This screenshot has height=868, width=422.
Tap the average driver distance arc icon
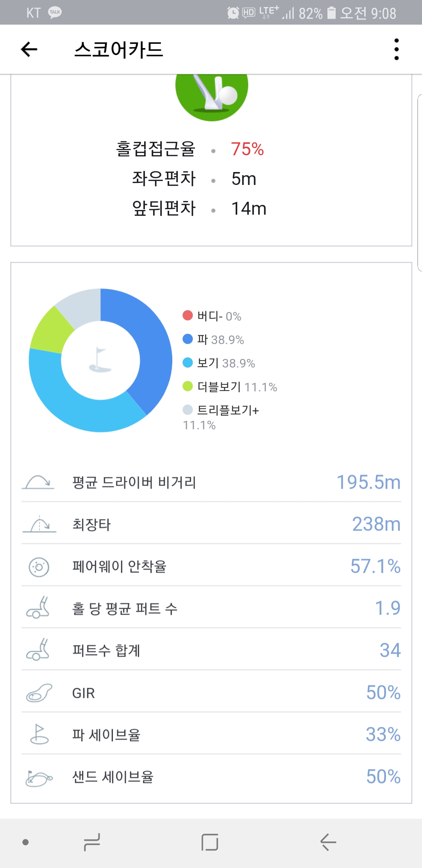38,482
